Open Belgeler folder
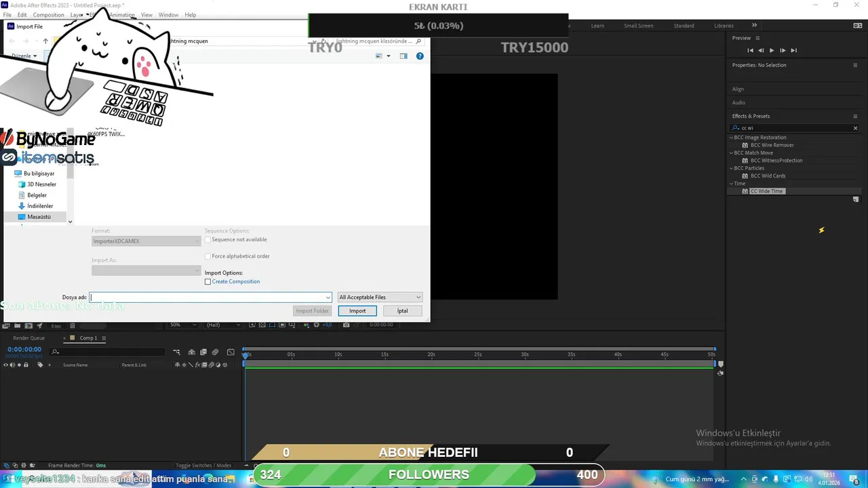The width and height of the screenshot is (868, 488). pos(37,195)
